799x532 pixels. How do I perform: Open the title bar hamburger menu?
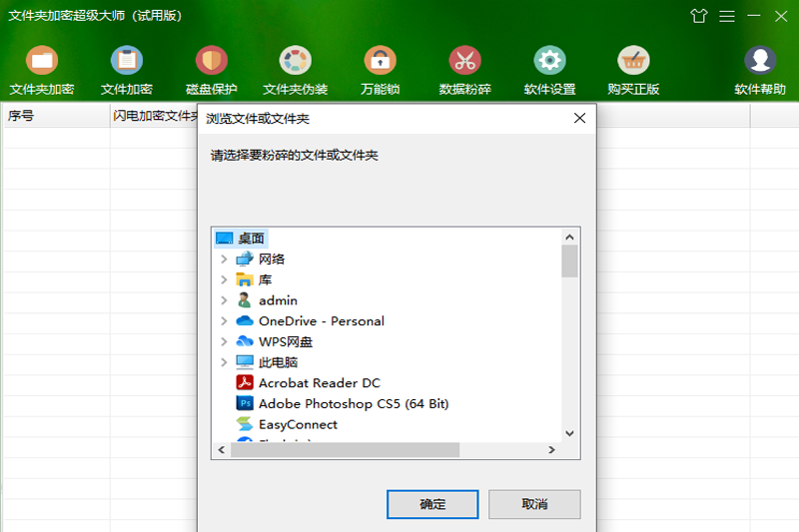tap(727, 16)
